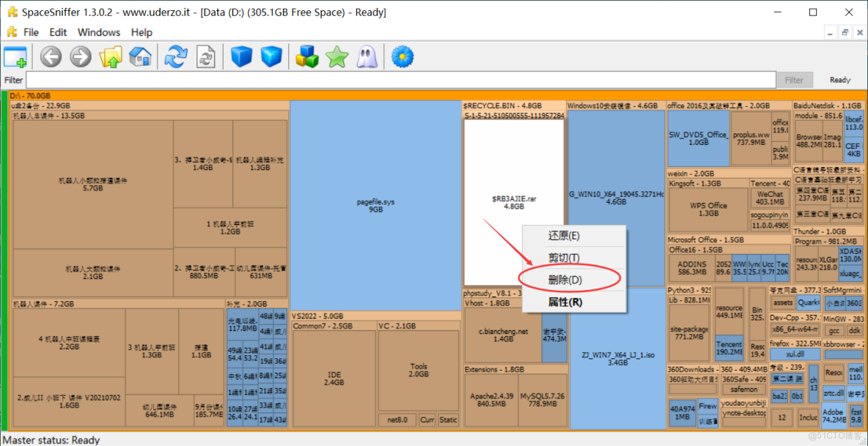
Task: Return to the home view
Action: tap(140, 56)
